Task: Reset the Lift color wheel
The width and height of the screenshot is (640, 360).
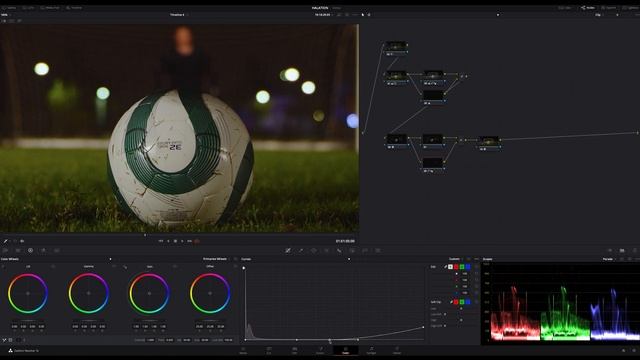Action: click(x=53, y=267)
